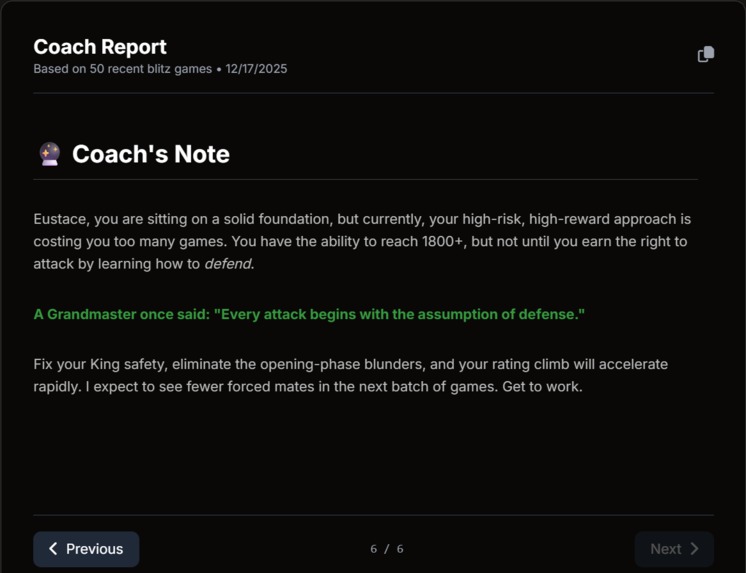Click the green Grandmaster quote line
The width and height of the screenshot is (746, 573).
coord(309,314)
